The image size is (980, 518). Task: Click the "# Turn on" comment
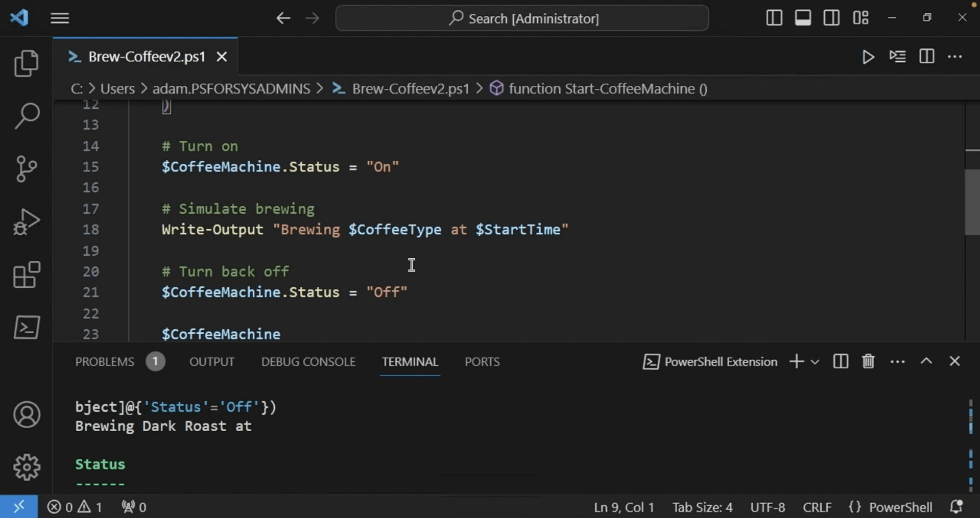(200, 146)
